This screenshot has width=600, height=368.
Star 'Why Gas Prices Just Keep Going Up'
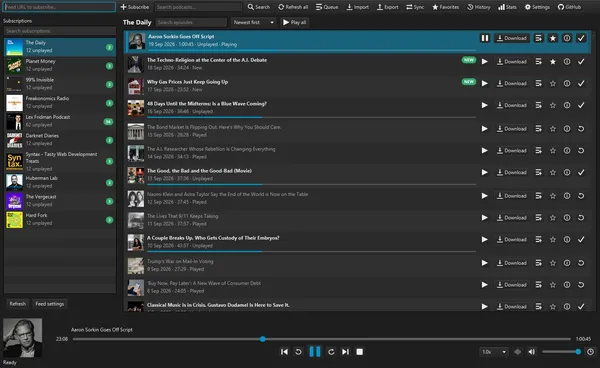(x=553, y=83)
